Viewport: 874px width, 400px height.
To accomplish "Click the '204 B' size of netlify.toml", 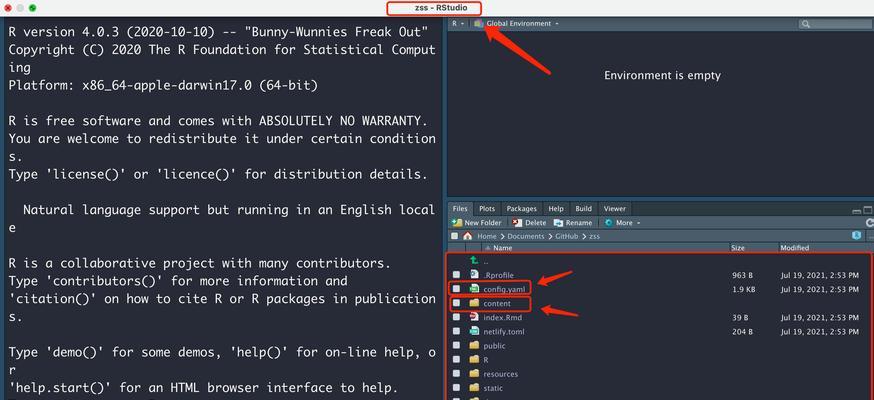I will [742, 332].
